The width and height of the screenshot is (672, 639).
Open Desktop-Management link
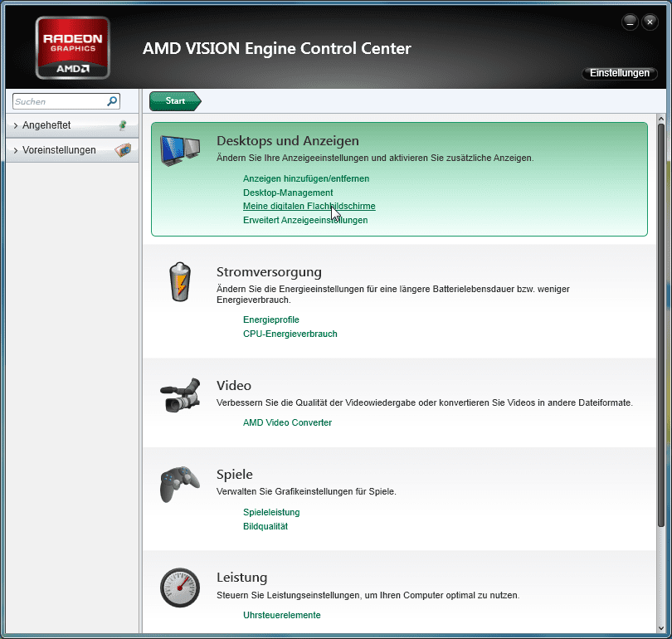[288, 193]
